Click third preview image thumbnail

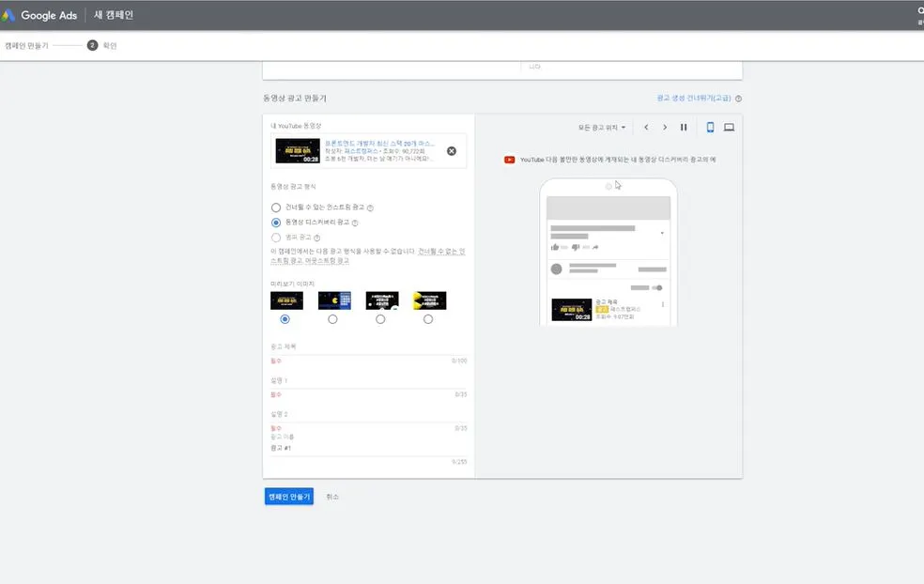click(x=382, y=300)
